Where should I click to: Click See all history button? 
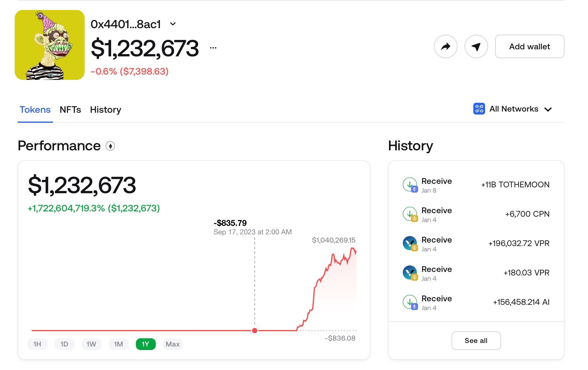pos(476,341)
